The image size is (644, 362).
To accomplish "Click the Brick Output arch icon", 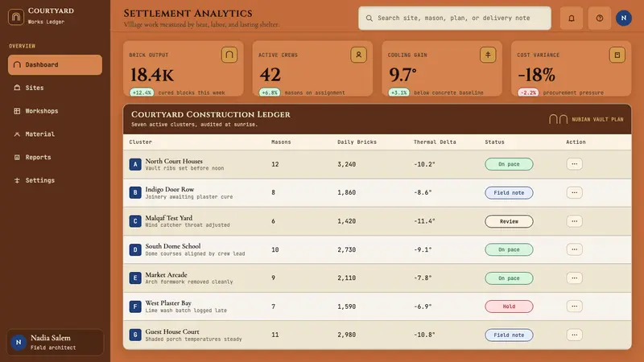I will pyautogui.click(x=229, y=55).
